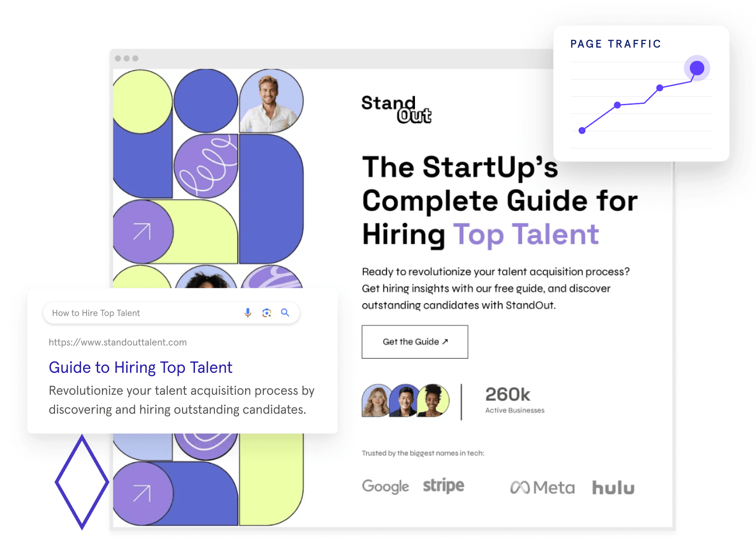Viewport: 756px width, 556px height.
Task: Click the Trusted by the biggest names text
Action: (423, 453)
